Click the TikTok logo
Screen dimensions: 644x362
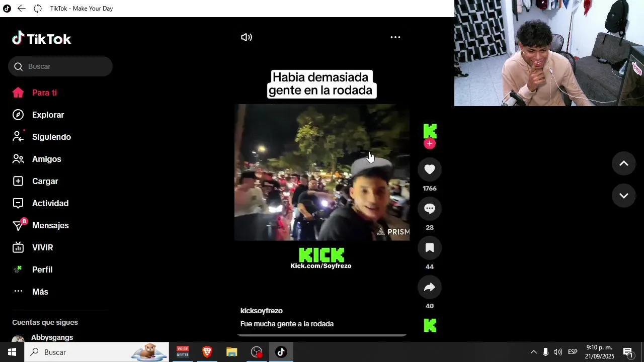pyautogui.click(x=42, y=39)
